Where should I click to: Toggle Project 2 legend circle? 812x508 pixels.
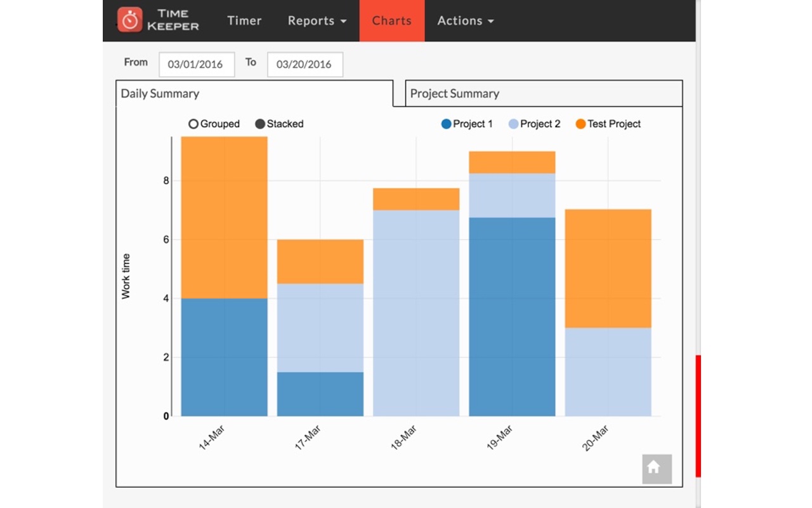click(x=514, y=124)
